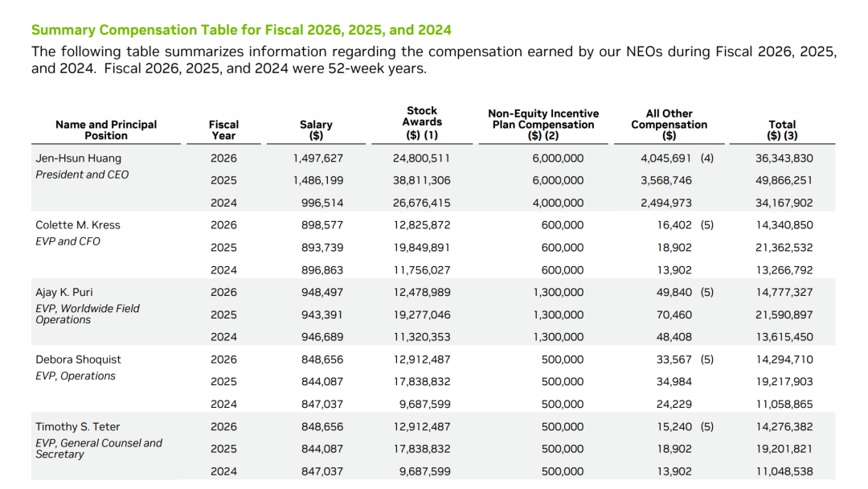Select the Timothy S. Teter name
This screenshot has width=868, height=489.
[x=77, y=427]
